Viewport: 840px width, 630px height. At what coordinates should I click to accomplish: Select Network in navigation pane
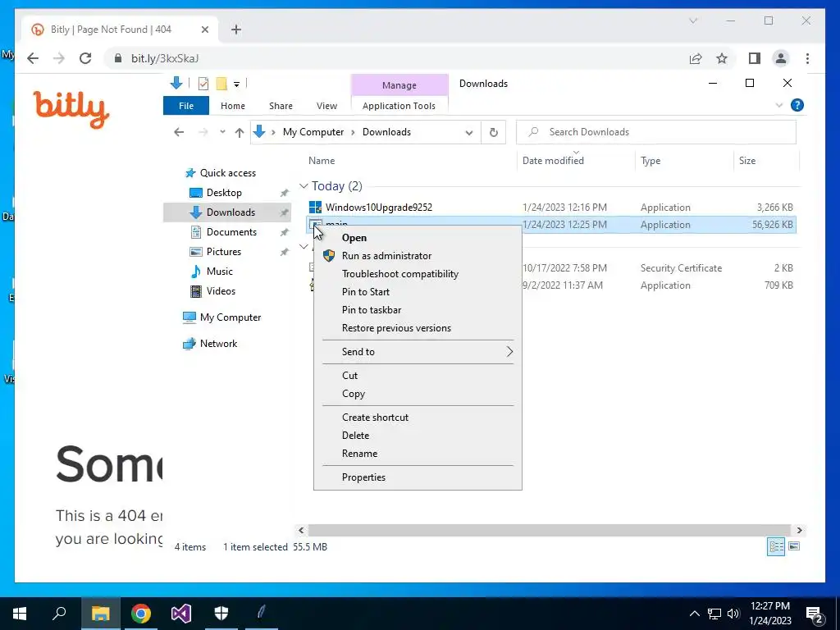218,344
